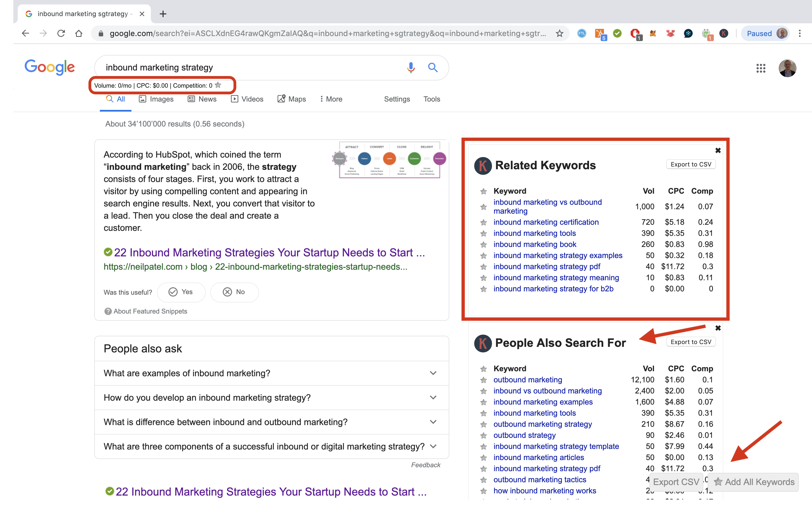Star keyword inbound marketing strategy meaning
The width and height of the screenshot is (812, 515).
point(483,278)
